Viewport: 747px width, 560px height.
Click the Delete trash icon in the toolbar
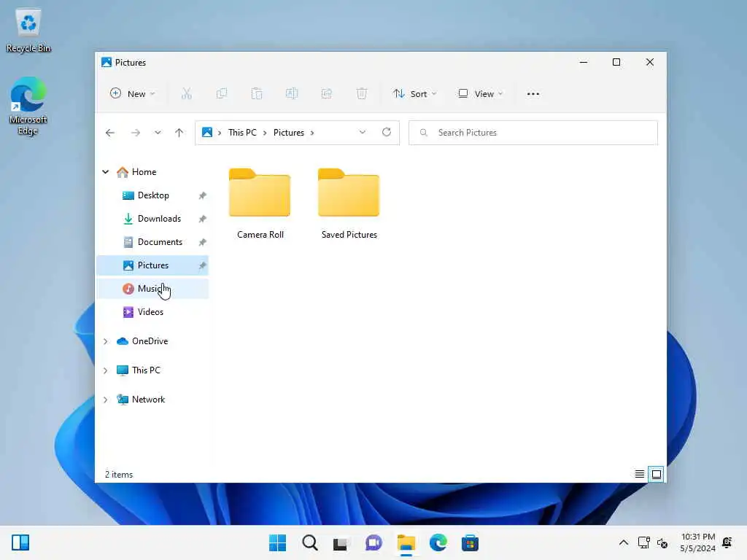click(x=362, y=94)
